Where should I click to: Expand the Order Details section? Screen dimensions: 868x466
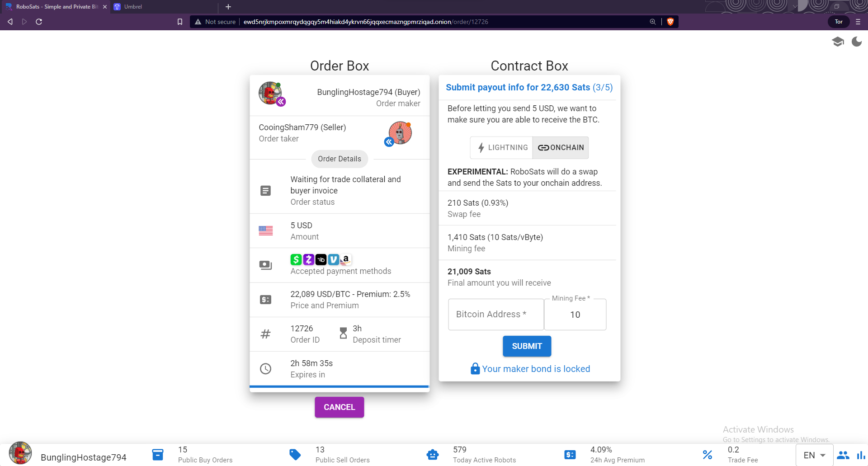click(x=339, y=159)
